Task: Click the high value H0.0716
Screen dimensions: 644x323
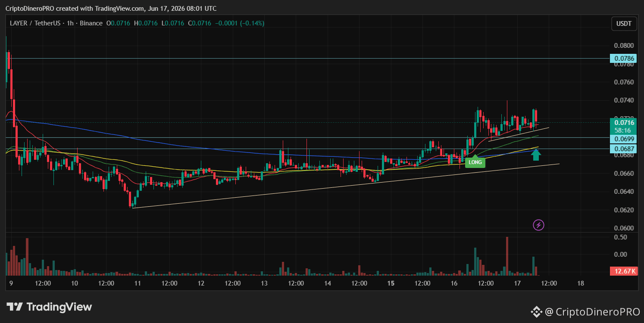Action: 146,23
